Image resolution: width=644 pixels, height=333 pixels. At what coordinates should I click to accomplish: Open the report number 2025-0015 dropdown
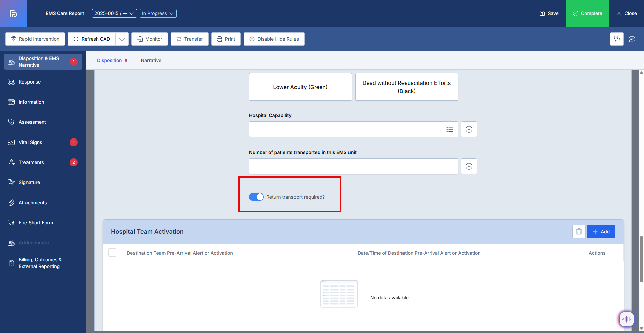point(114,13)
